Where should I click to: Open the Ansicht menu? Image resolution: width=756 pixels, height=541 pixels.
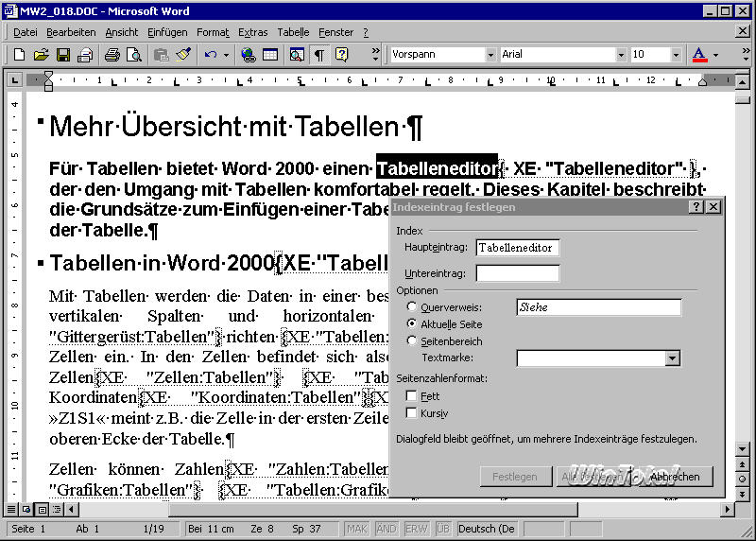122,32
